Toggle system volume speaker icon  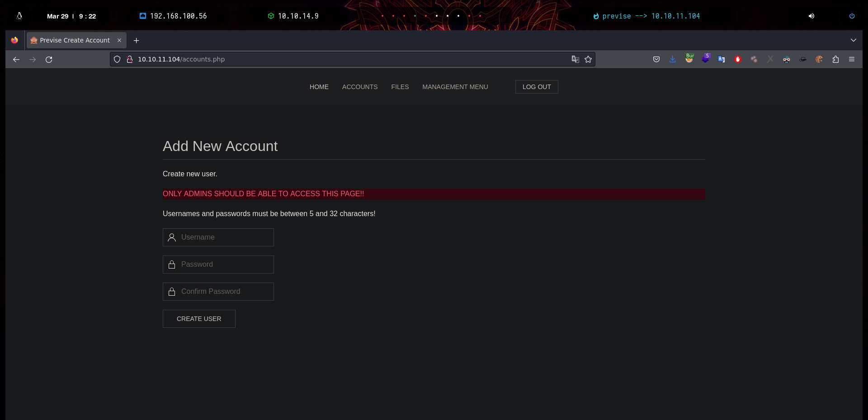[x=811, y=16]
